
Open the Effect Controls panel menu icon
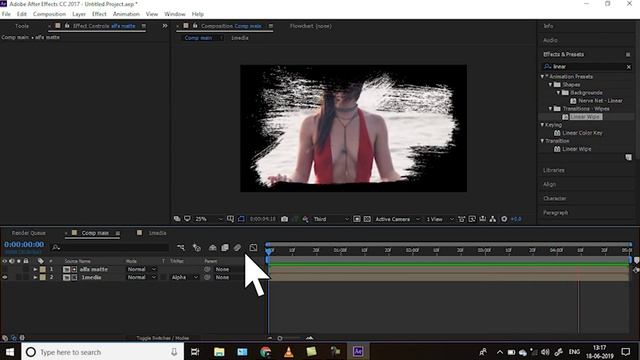[143, 26]
